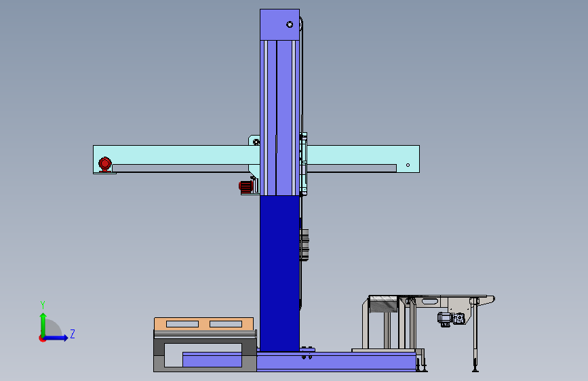Select the orange pallet on the left stand
Screen dimensions: 588x381
(x=203, y=323)
